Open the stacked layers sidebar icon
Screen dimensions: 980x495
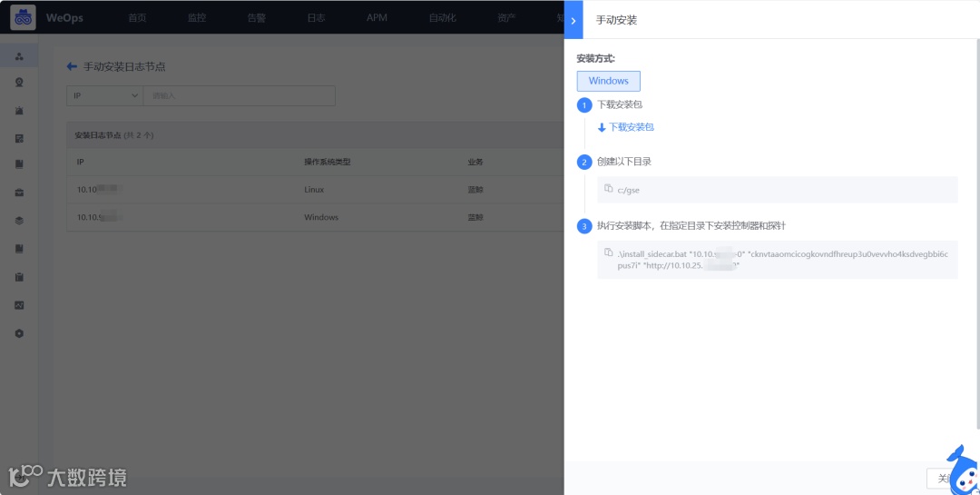click(x=19, y=221)
